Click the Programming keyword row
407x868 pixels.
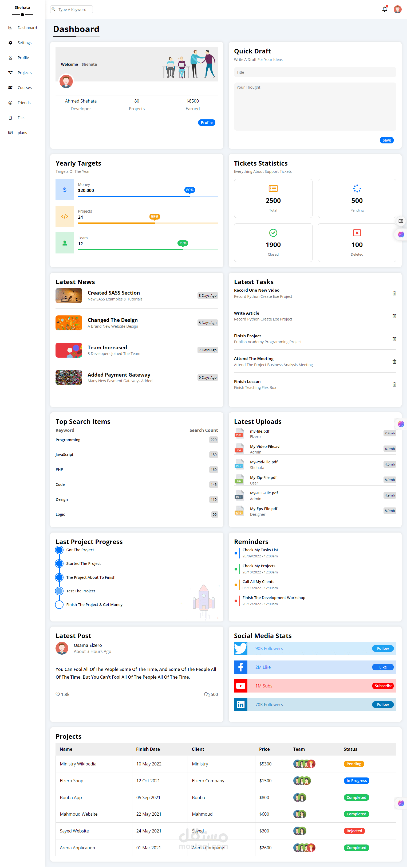tap(137, 440)
